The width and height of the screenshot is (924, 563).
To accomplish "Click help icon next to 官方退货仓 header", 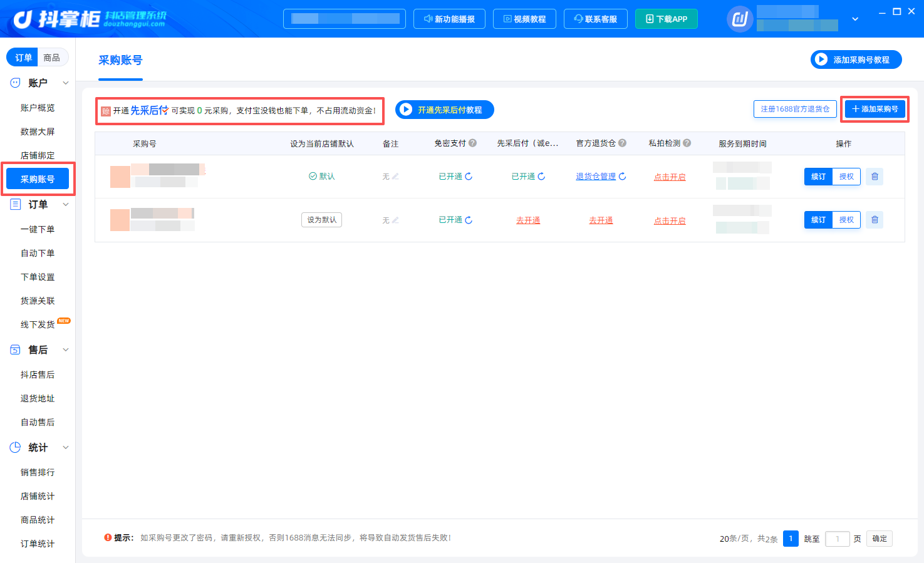I will tap(622, 143).
